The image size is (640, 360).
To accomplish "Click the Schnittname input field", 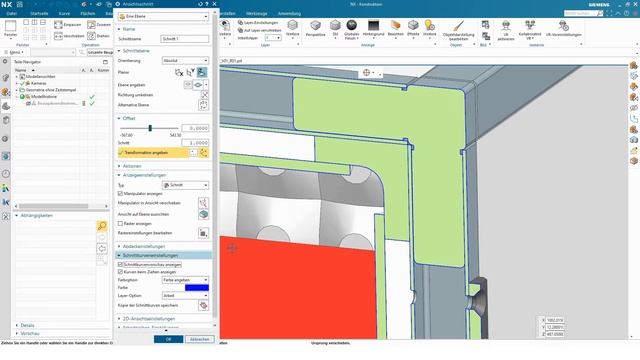I will 184,39.
